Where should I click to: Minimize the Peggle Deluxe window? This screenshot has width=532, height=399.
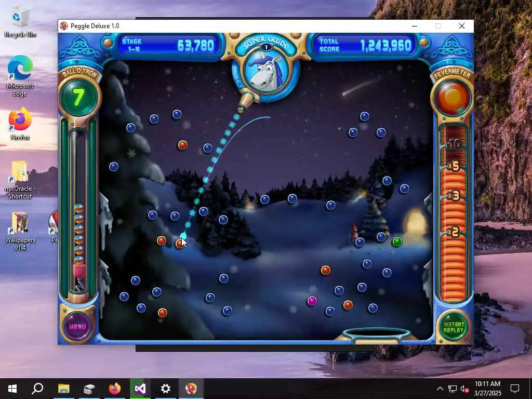tap(414, 26)
